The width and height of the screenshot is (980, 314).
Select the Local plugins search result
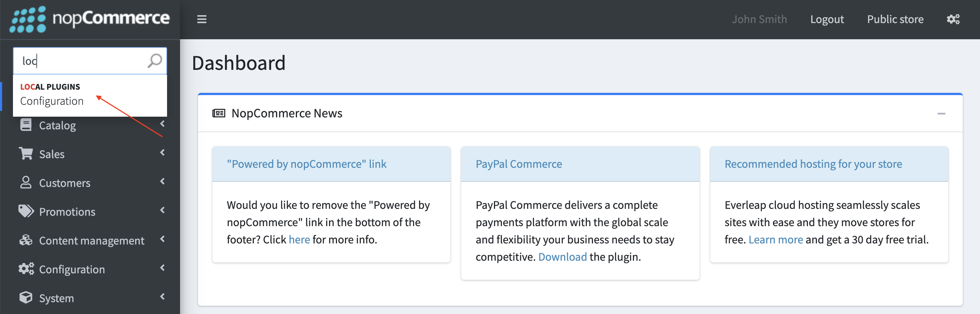(90, 95)
